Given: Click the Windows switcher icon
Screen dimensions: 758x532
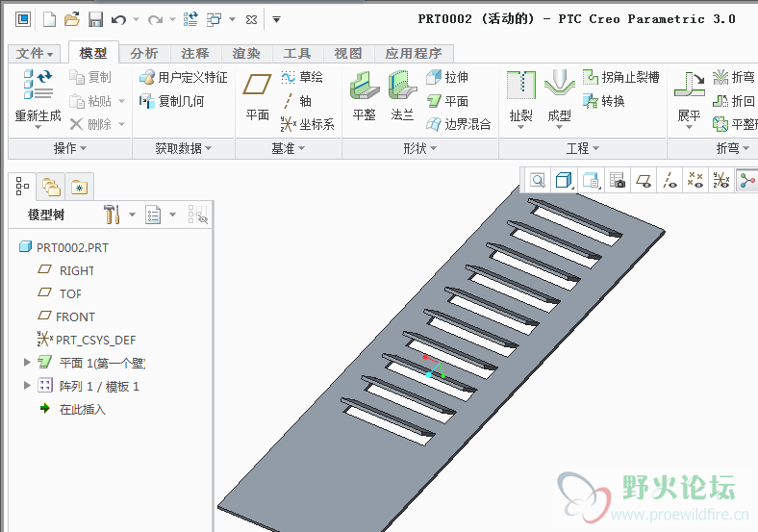Looking at the screenshot, I should click(x=215, y=20).
